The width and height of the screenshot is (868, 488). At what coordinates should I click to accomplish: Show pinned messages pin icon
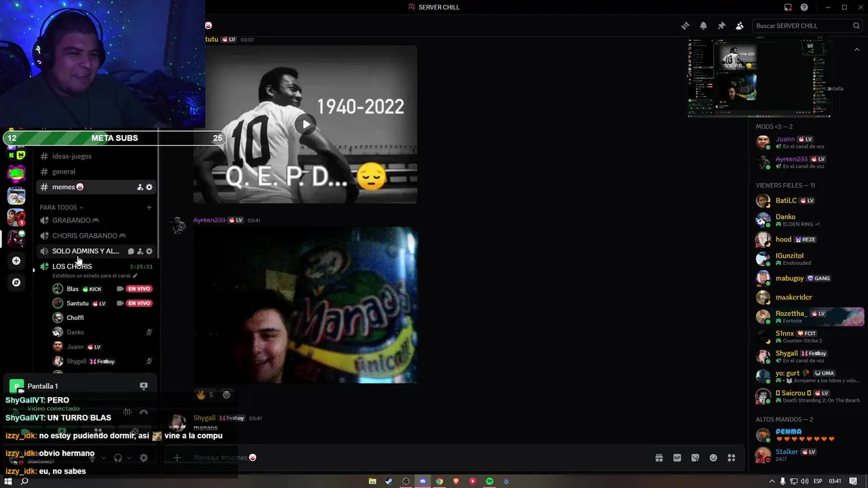pyautogui.click(x=722, y=26)
